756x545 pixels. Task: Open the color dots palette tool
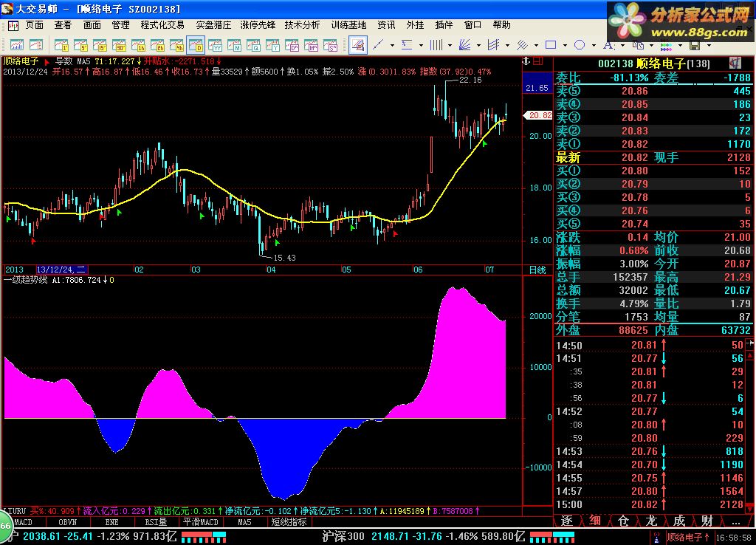[x=667, y=46]
